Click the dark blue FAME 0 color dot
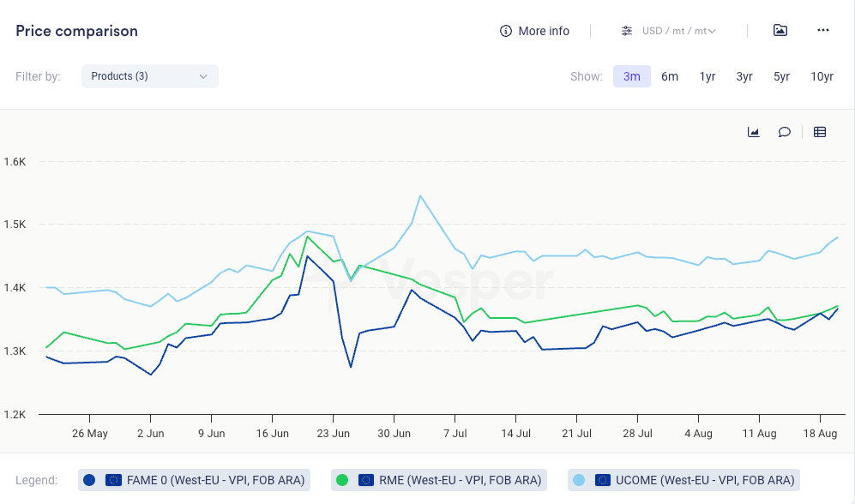The image size is (855, 504). click(90, 480)
